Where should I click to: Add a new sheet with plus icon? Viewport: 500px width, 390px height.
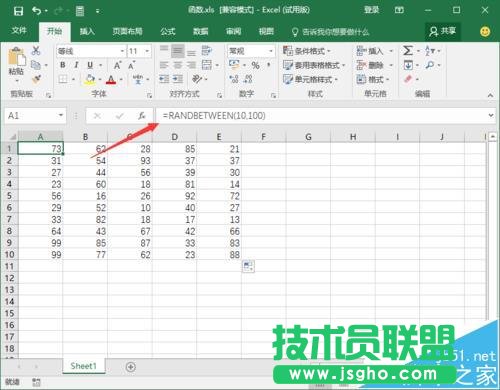[131, 367]
